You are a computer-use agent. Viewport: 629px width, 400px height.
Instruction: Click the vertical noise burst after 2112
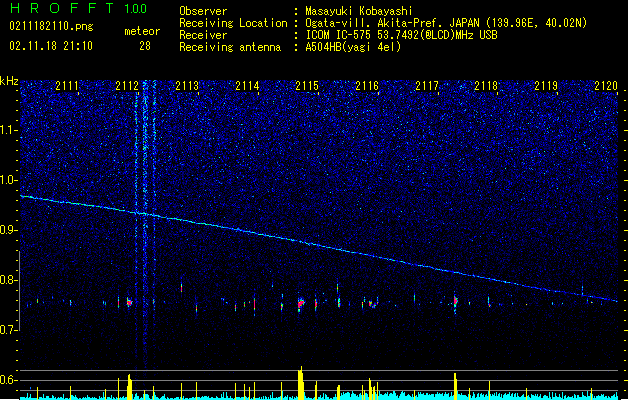click(x=145, y=223)
